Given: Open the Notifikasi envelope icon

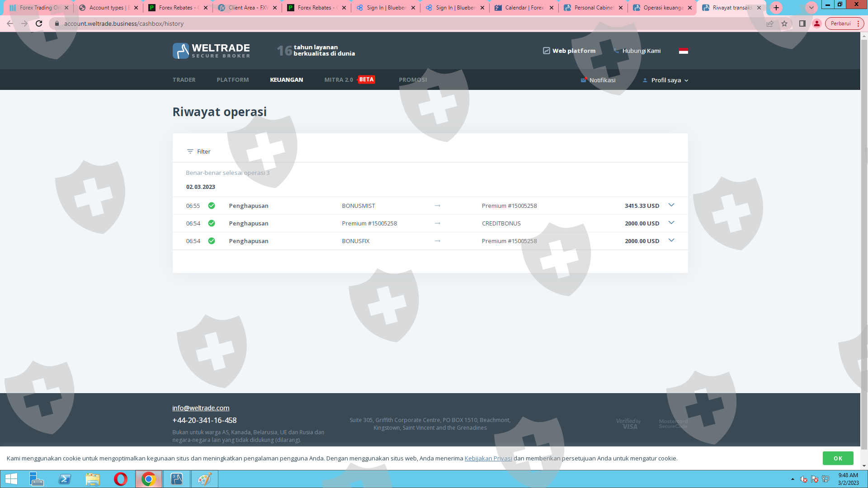Looking at the screenshot, I should click(x=583, y=80).
